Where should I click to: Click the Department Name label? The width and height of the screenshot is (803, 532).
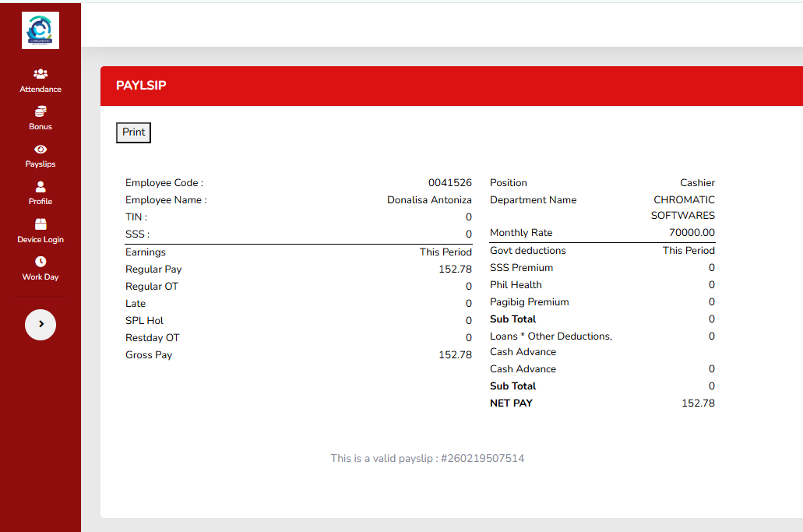point(533,199)
